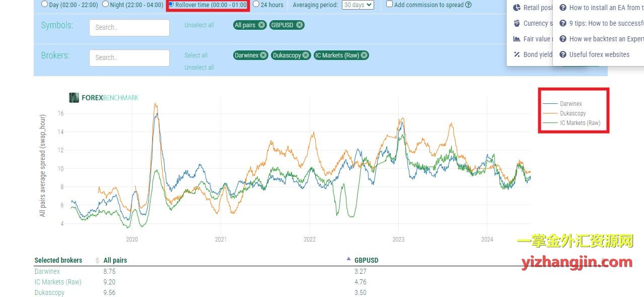Enable Add commission to spread checkbox

(x=390, y=4)
